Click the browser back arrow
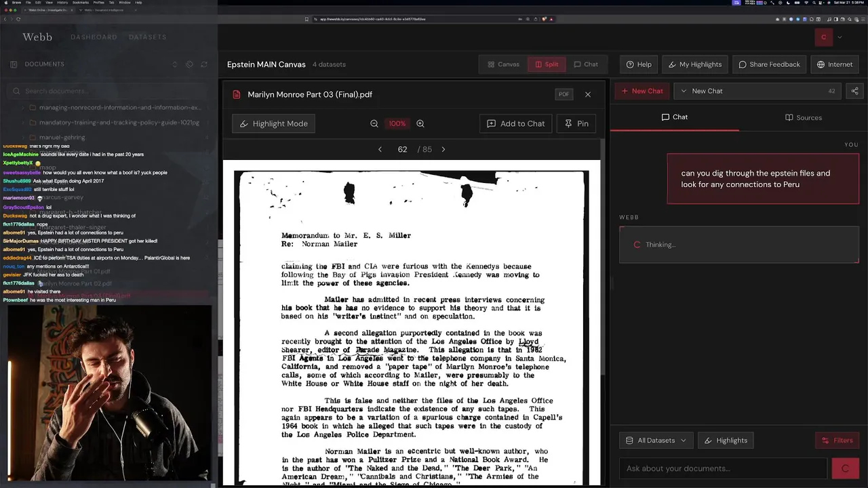This screenshot has width=868, height=488. coord(5,19)
